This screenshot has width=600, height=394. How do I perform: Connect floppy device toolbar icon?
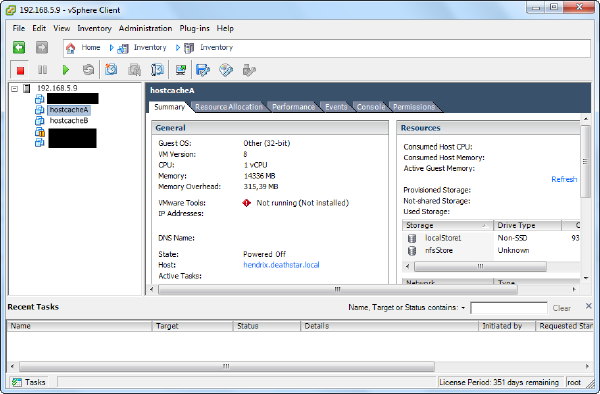click(203, 70)
